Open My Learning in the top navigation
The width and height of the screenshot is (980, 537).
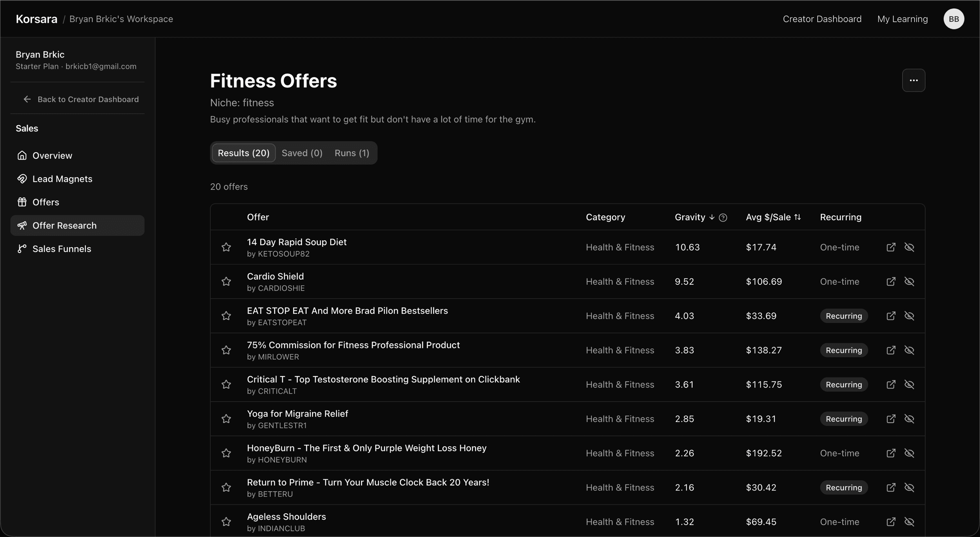902,19
